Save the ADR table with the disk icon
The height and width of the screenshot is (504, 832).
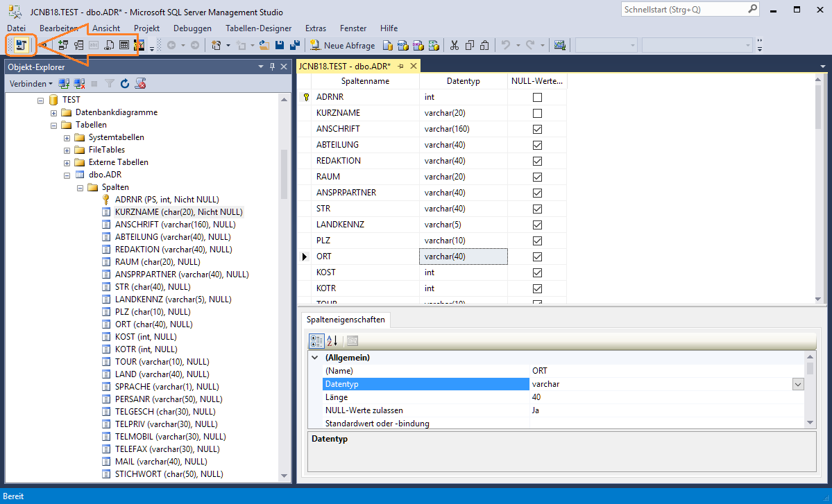(280, 46)
